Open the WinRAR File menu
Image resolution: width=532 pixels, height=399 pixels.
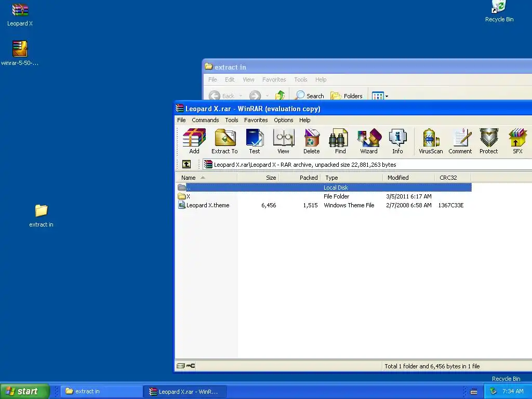181,120
